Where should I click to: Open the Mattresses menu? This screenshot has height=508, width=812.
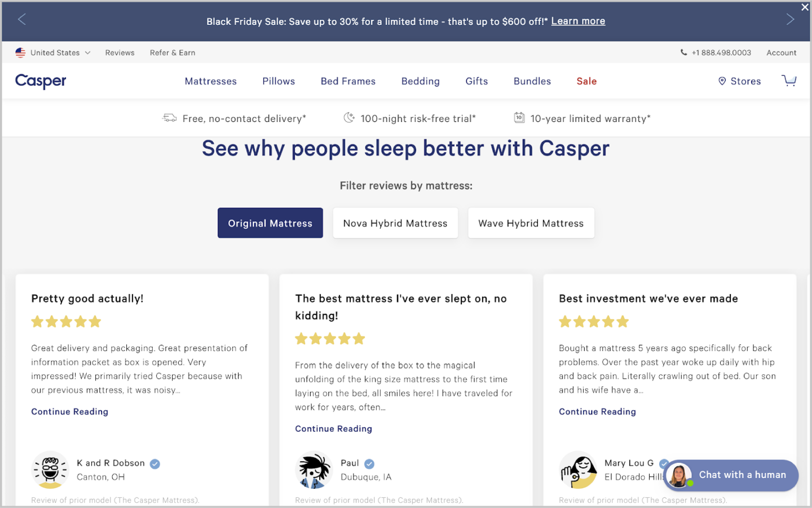point(211,81)
